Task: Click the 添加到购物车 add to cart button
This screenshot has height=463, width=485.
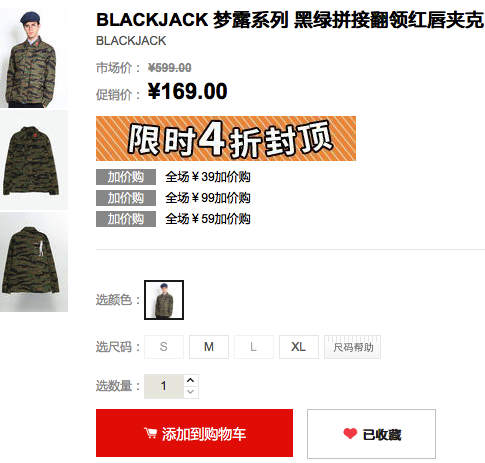Action: [194, 433]
